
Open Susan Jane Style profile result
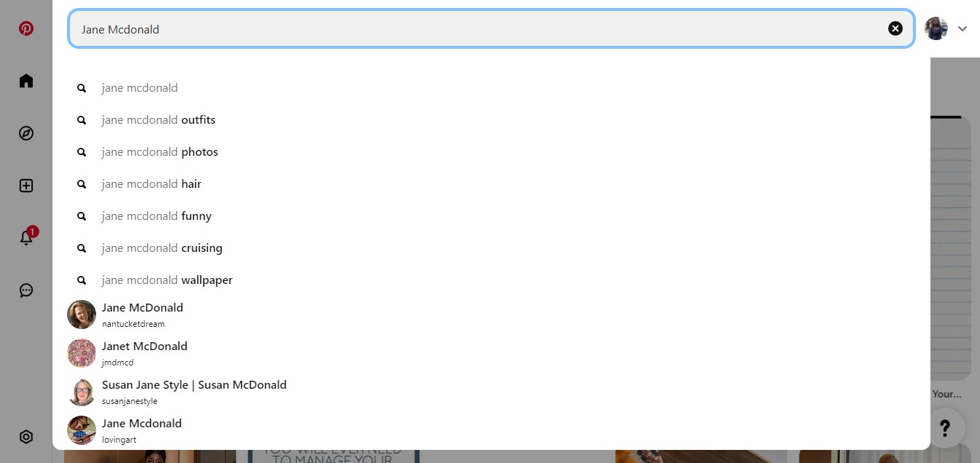pos(491,392)
